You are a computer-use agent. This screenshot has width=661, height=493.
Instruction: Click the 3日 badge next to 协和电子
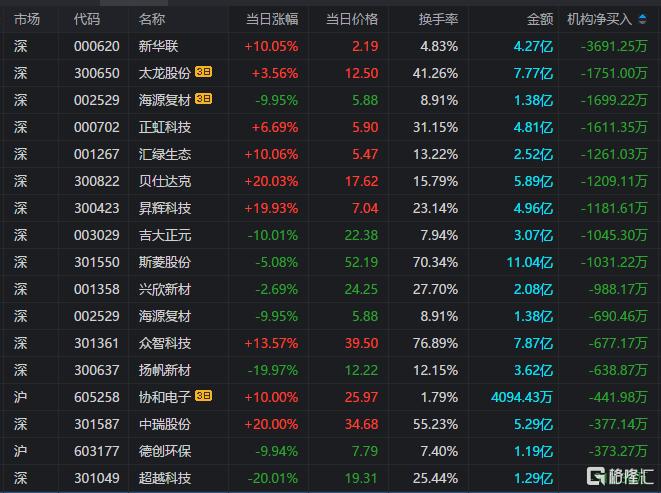click(203, 396)
